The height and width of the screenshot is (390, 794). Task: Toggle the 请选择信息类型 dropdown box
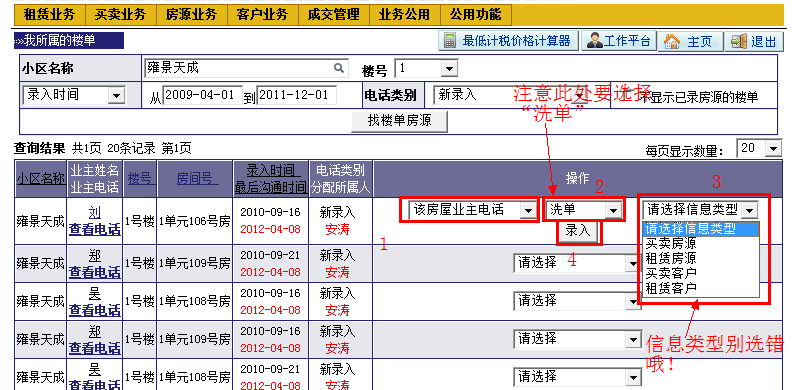click(x=701, y=210)
